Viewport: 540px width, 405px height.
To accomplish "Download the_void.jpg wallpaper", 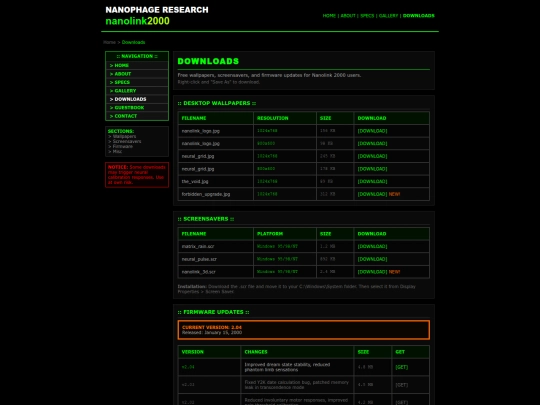I will click(x=372, y=181).
